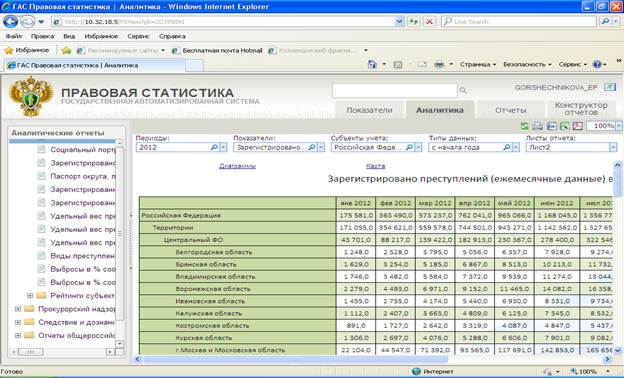
Task: Open the Вид menu
Action: coord(69,36)
